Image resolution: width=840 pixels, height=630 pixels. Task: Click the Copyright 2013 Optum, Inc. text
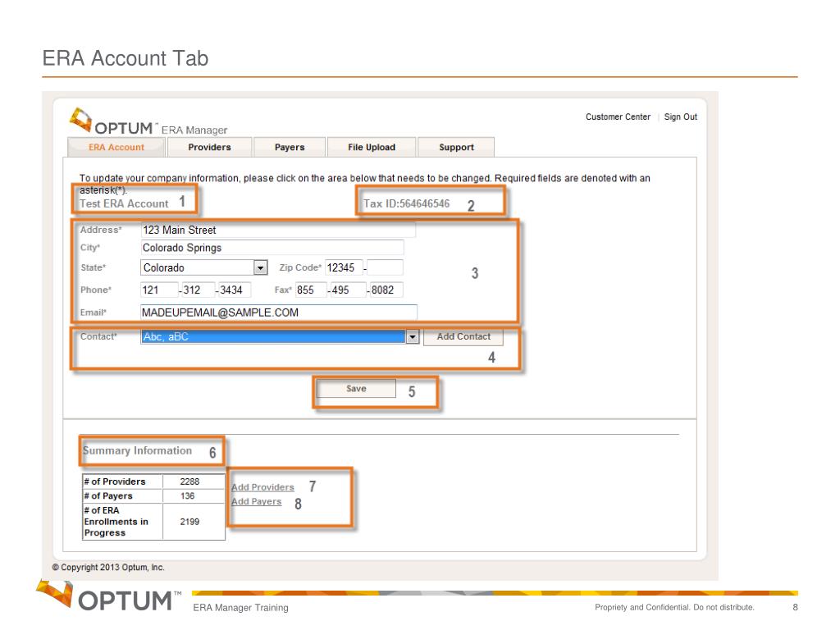(108, 568)
